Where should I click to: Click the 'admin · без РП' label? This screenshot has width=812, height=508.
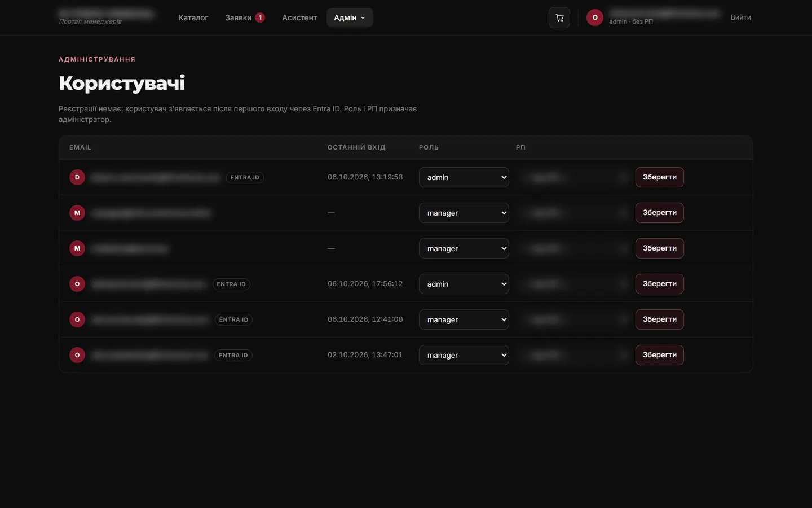[631, 21]
